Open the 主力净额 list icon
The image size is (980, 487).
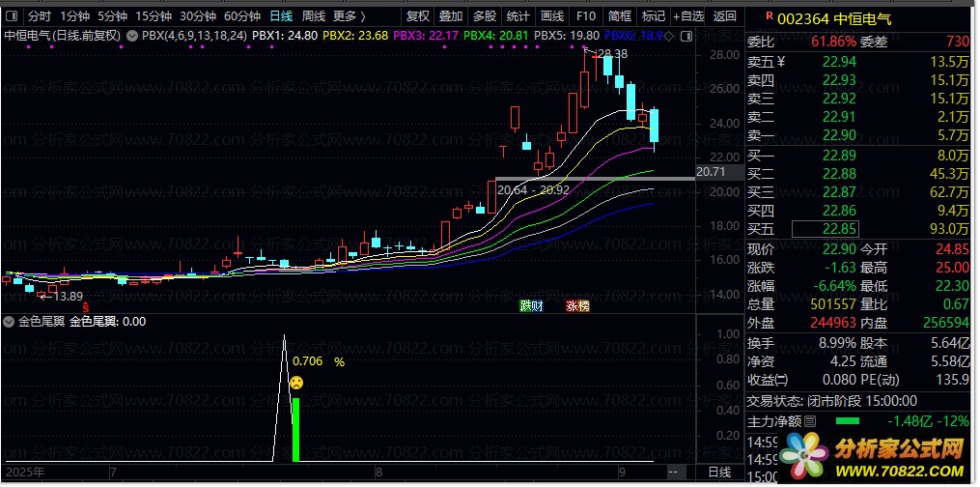pos(809,421)
